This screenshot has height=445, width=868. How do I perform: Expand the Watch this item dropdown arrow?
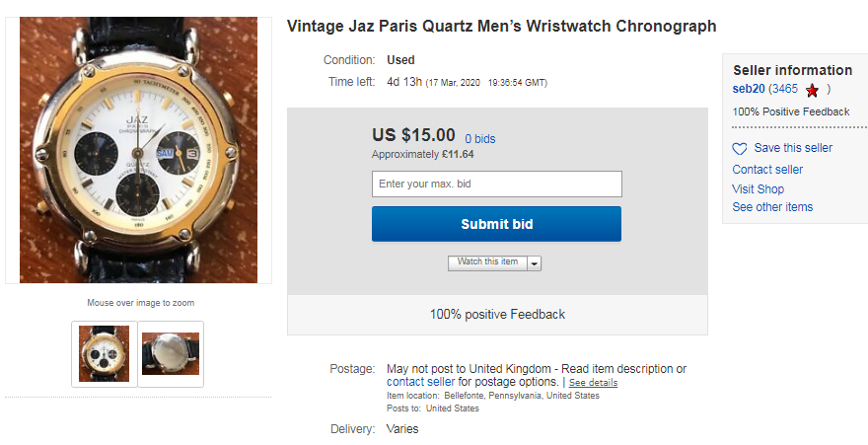[x=535, y=263]
